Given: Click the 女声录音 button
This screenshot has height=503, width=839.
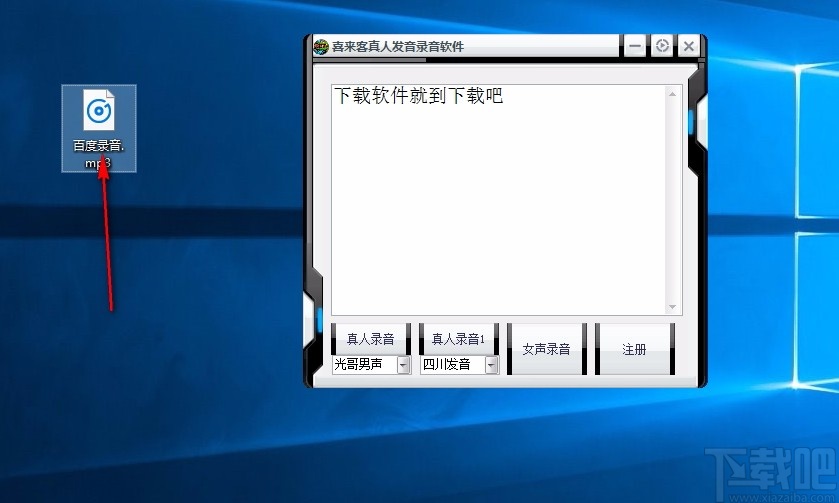Looking at the screenshot, I should click(546, 349).
